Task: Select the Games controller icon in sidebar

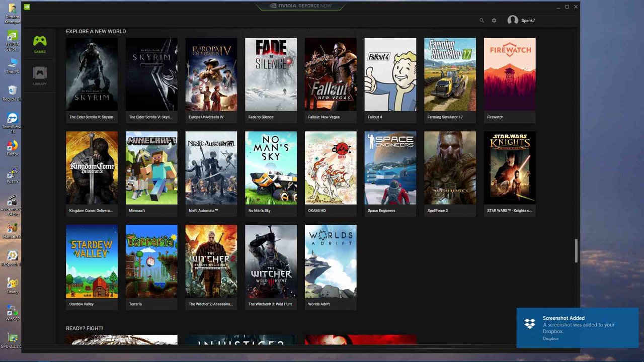Action: coord(40,41)
